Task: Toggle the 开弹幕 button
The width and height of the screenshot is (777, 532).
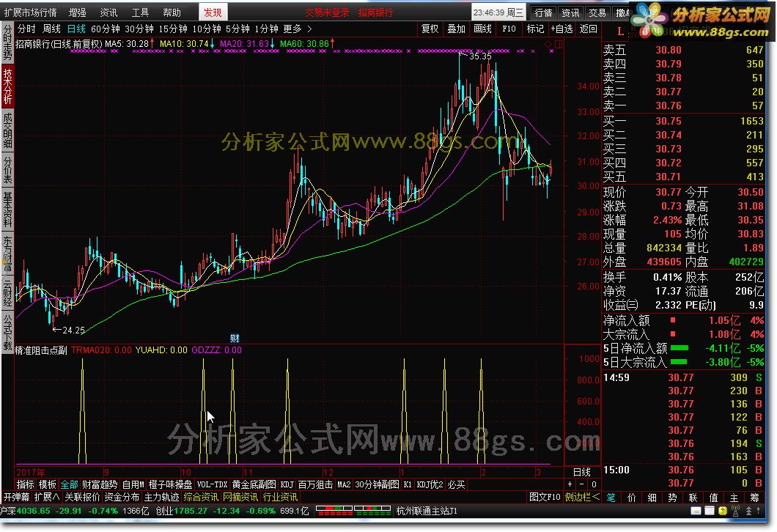Action: pyautogui.click(x=17, y=497)
